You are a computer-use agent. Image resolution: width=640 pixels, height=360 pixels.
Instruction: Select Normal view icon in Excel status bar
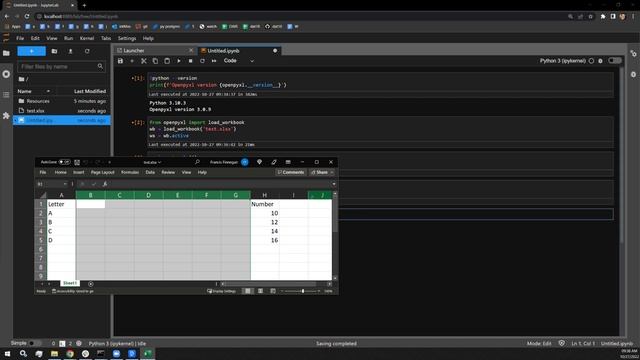[x=248, y=291]
